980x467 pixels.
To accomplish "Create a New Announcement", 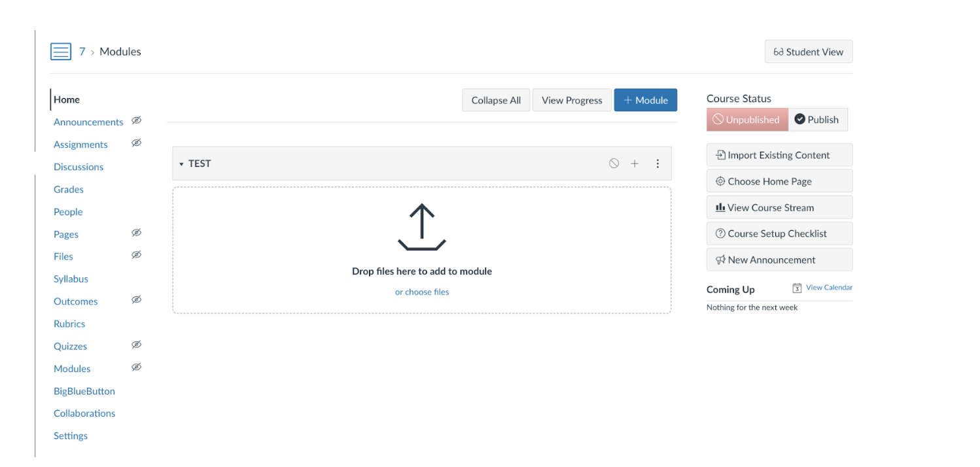I will pos(780,260).
